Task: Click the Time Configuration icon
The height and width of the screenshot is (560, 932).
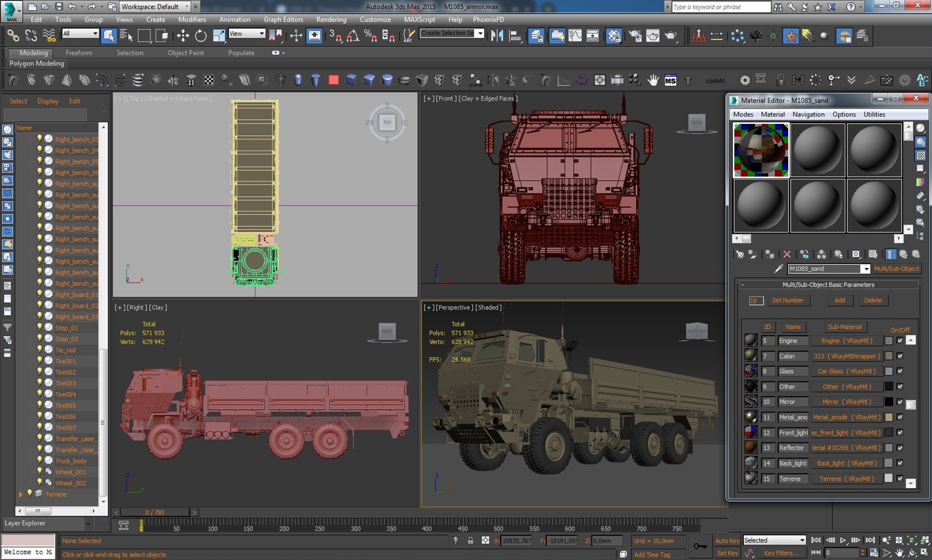Action: coord(874,553)
